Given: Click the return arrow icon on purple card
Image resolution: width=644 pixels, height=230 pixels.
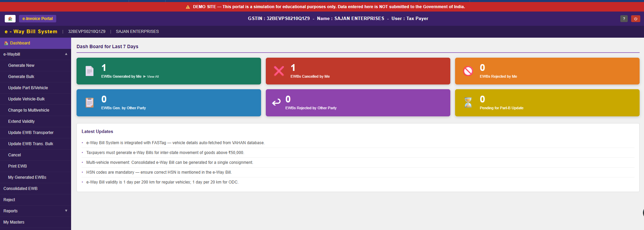Looking at the screenshot, I should tap(276, 102).
